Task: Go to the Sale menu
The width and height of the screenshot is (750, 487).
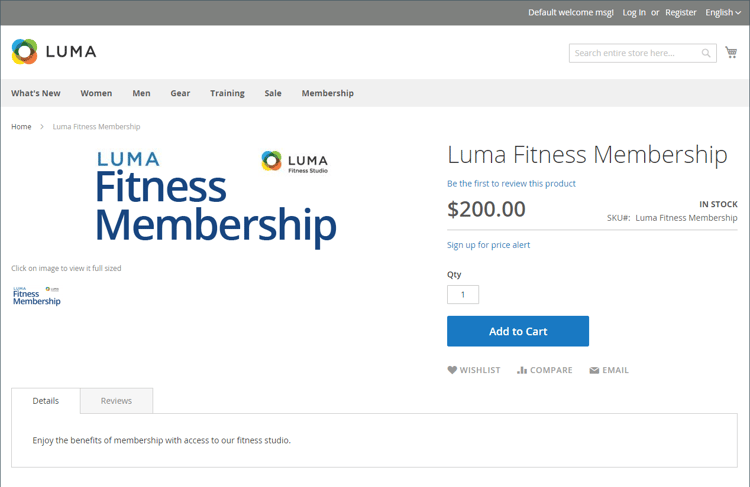Action: tap(273, 93)
